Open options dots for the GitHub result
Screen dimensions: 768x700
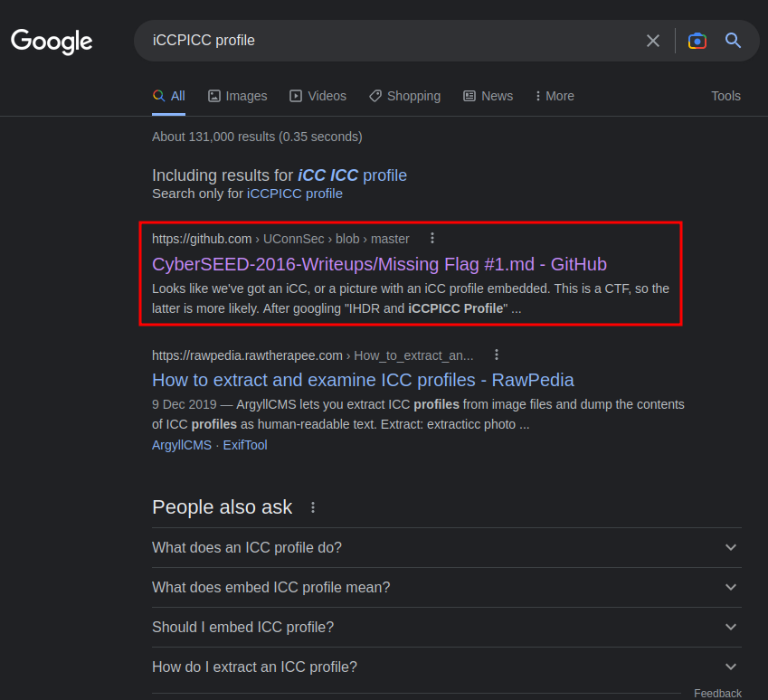(432, 238)
